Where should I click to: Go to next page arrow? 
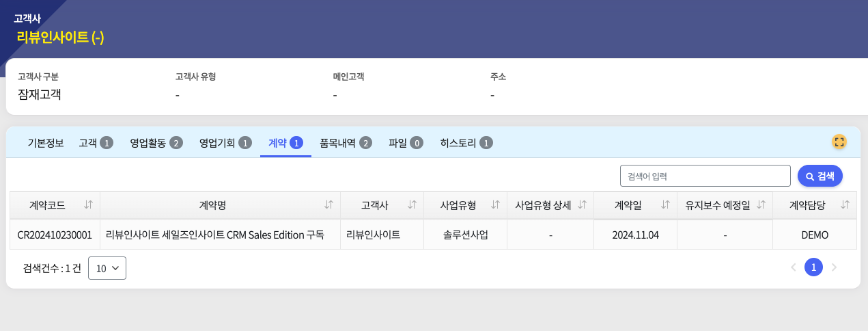(x=833, y=267)
